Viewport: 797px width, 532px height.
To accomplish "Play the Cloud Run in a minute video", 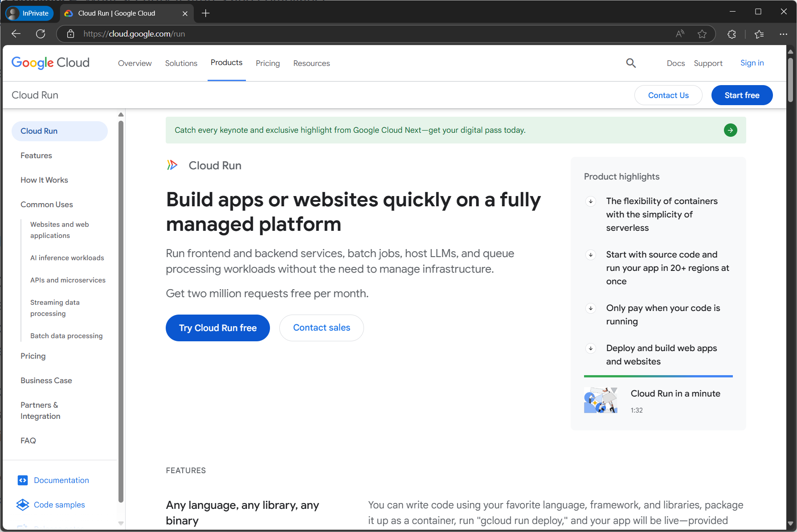I will coord(601,400).
